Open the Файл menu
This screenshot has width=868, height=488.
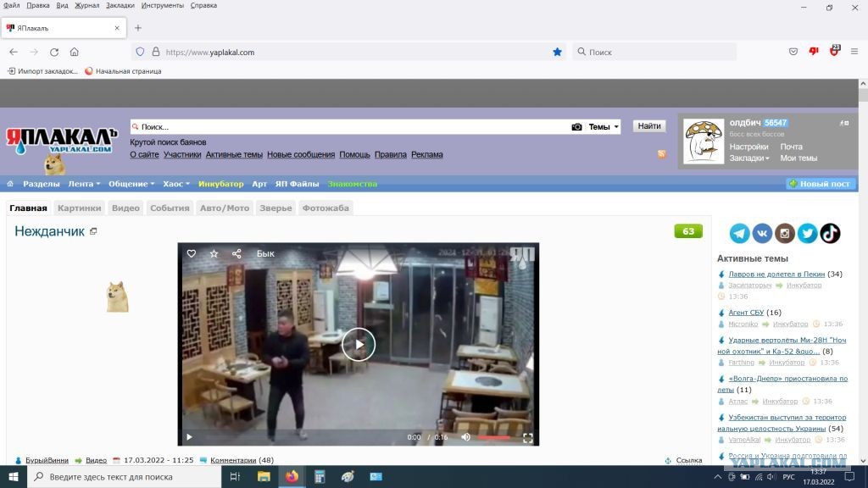[11, 6]
